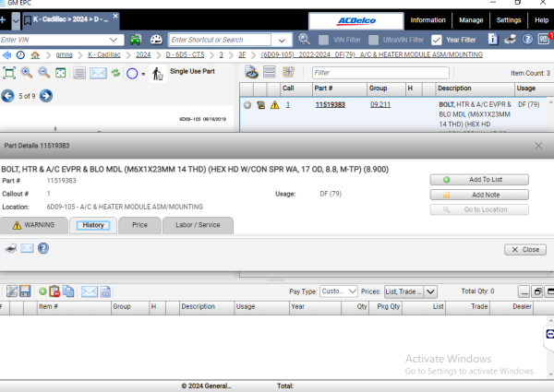Select the blue circle callout shape tool
Screen dimensions: 554x392
[132, 74]
